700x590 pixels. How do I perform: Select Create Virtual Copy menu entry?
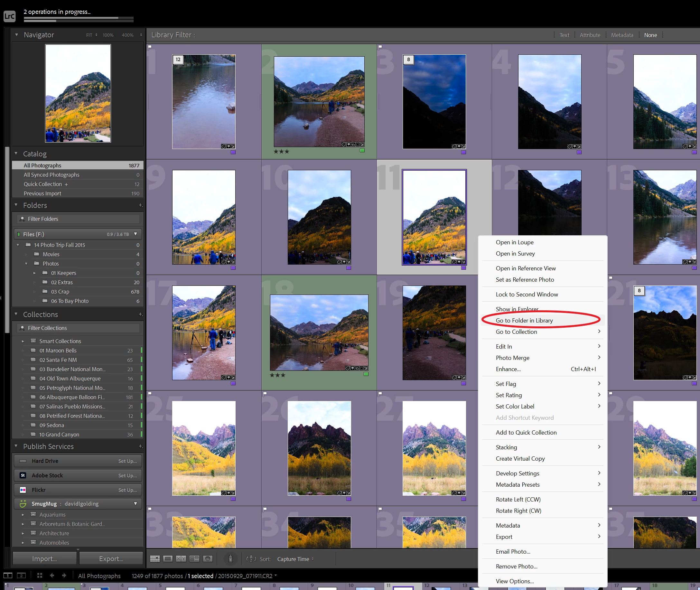(520, 459)
